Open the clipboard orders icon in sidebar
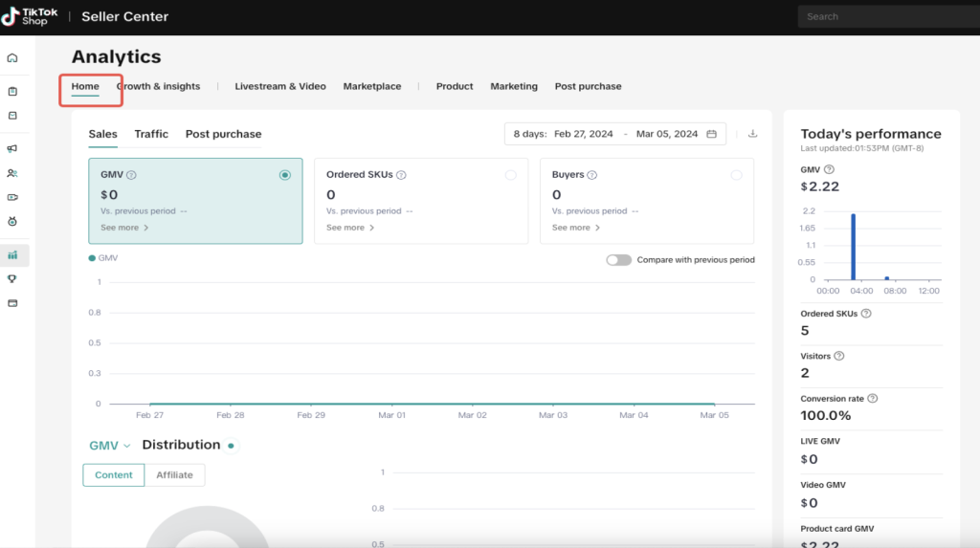Image resolution: width=980 pixels, height=548 pixels. [12, 92]
